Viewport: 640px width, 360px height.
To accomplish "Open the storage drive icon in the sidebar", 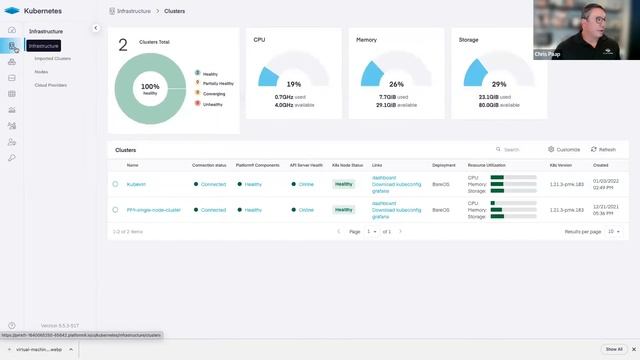I will click(x=12, y=78).
